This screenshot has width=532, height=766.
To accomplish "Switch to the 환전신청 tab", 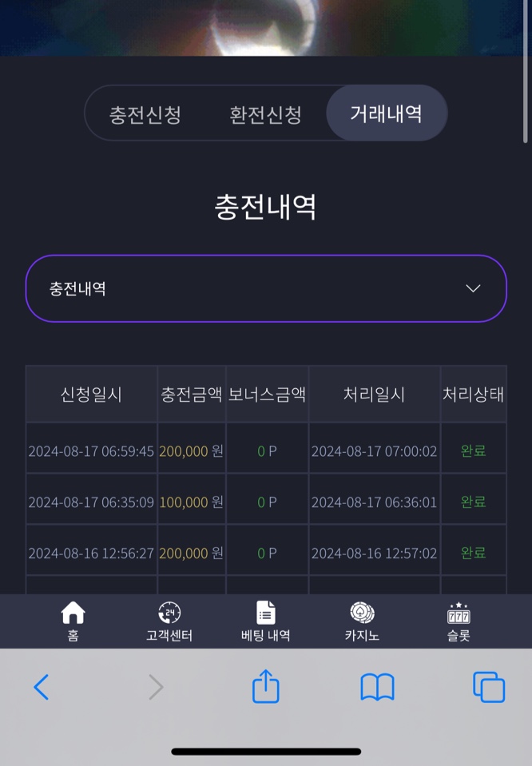I will (265, 115).
